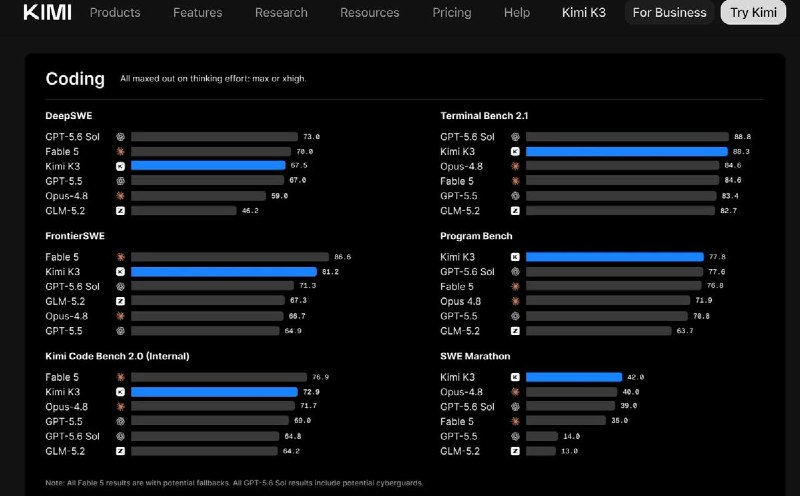
Task: Click the Opus-4.8 icon in Terminal Bench 2.1
Action: click(515, 166)
